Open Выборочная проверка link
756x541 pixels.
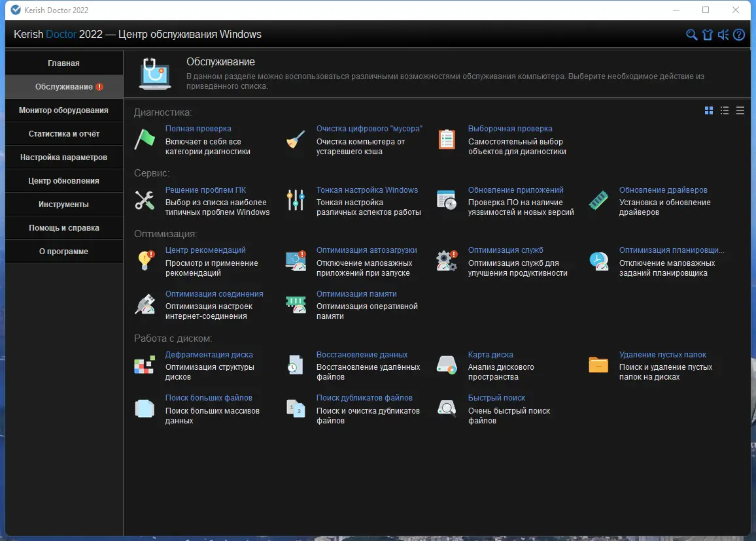pos(510,129)
